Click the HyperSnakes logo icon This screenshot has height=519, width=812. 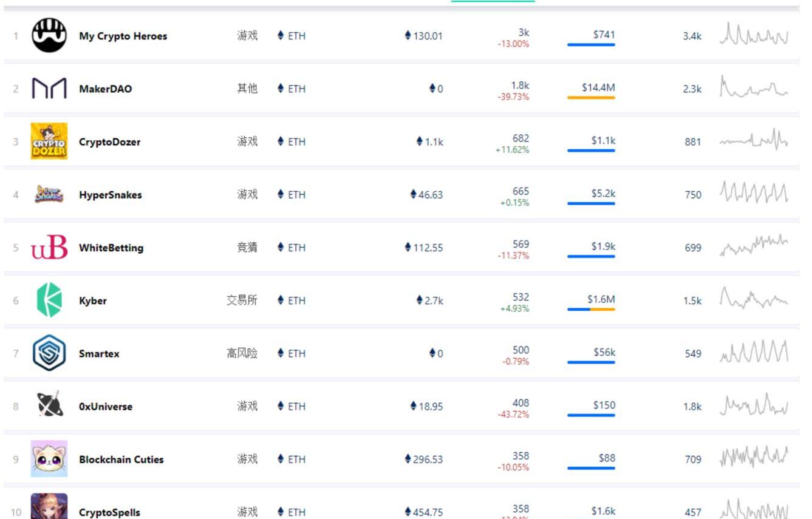[x=49, y=194]
